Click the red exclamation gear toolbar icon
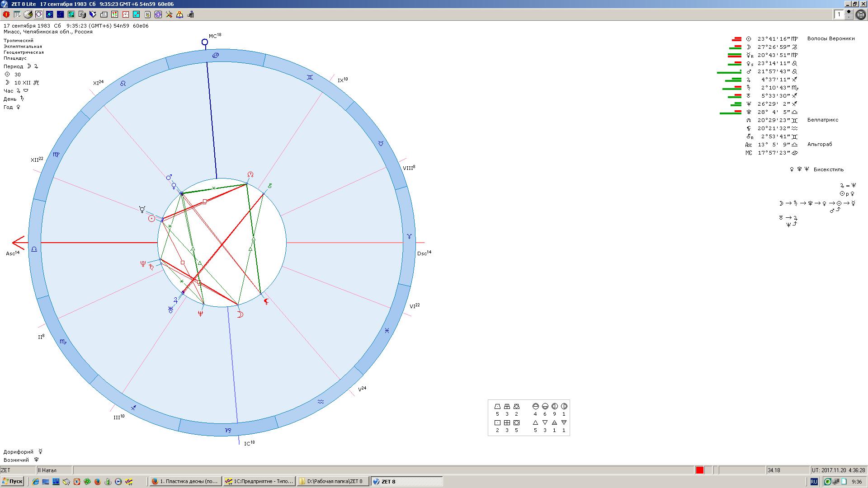This screenshot has height=488, width=868. 6,14
